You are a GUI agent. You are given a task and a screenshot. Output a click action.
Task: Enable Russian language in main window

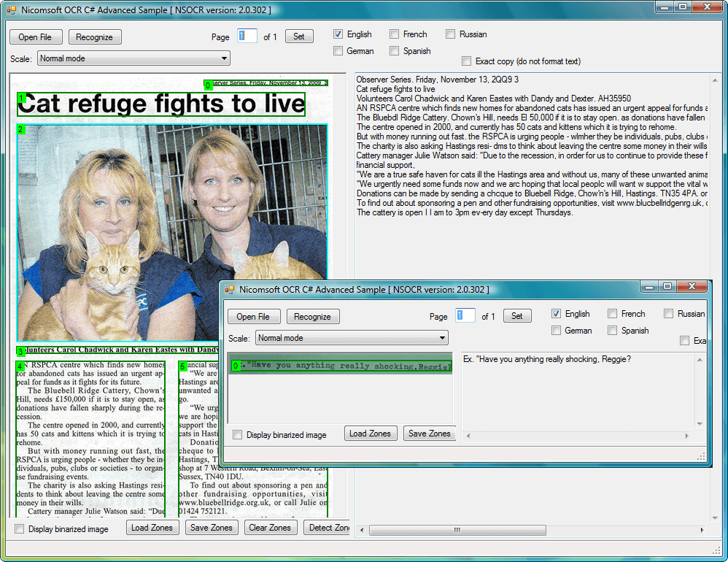coord(450,34)
